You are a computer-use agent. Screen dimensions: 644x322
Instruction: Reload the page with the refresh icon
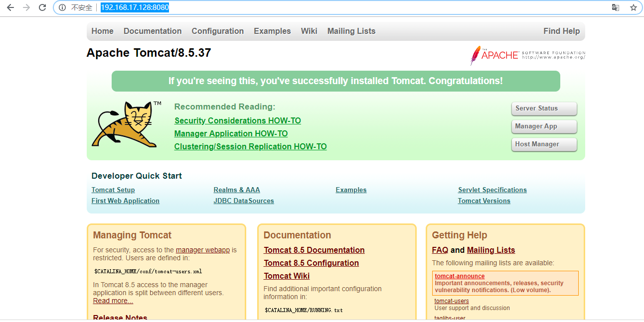pyautogui.click(x=42, y=7)
